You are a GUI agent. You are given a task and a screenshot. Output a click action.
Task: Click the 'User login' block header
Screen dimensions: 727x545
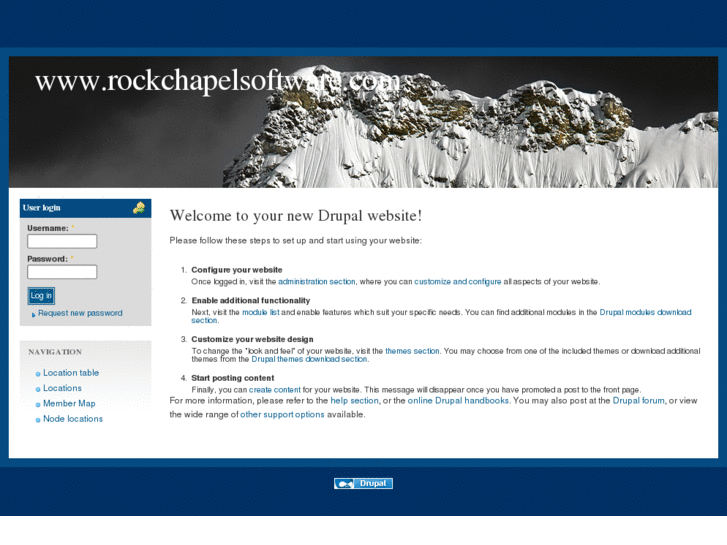point(85,208)
